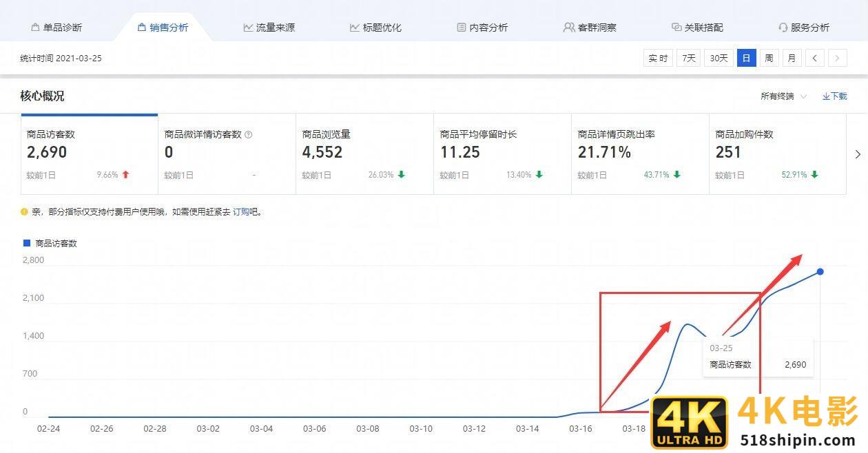868x453 pixels.
Task: Select the 商品详情页跳出率 metric card
Action: 641,154
